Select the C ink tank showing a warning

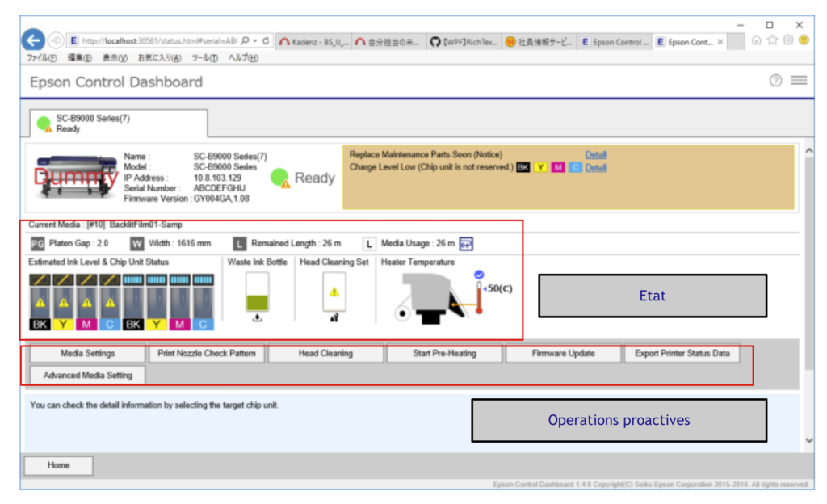tap(110, 302)
